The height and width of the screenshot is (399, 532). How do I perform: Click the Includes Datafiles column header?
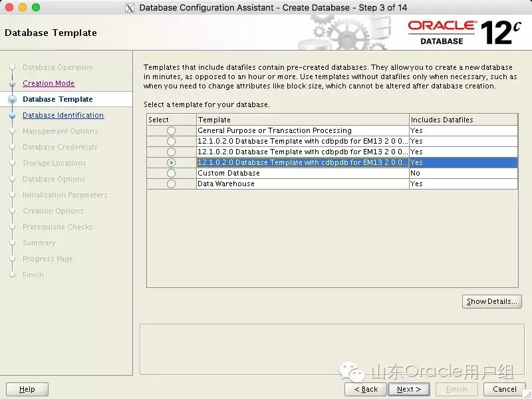[464, 120]
